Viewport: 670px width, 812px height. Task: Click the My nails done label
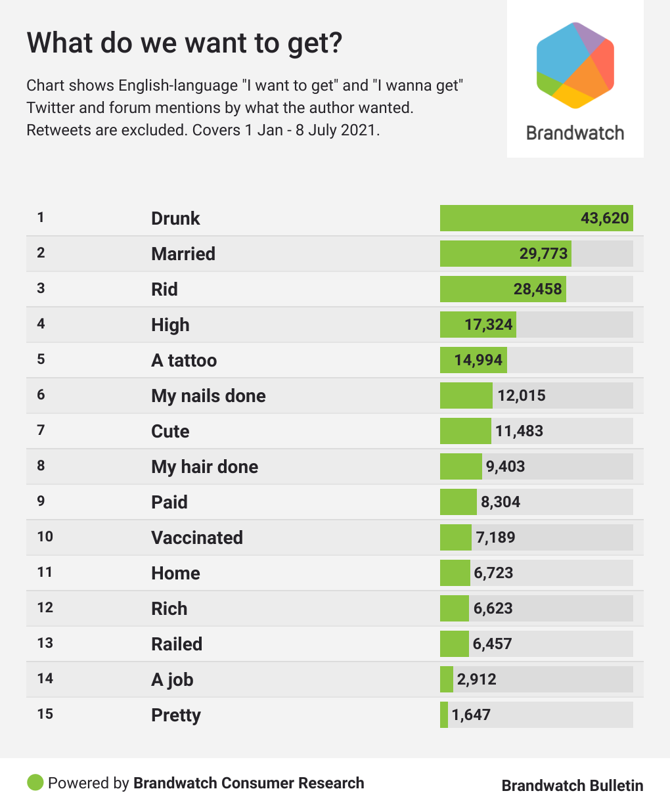click(208, 395)
